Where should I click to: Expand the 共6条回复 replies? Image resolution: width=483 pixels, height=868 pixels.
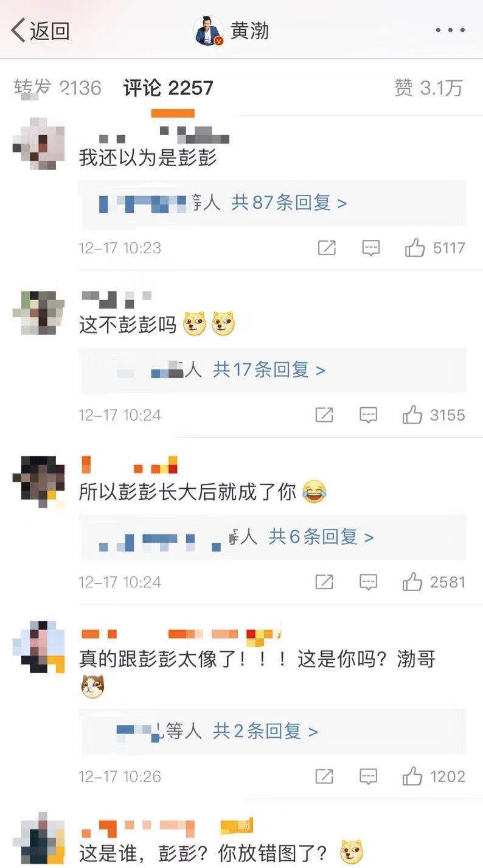[322, 537]
